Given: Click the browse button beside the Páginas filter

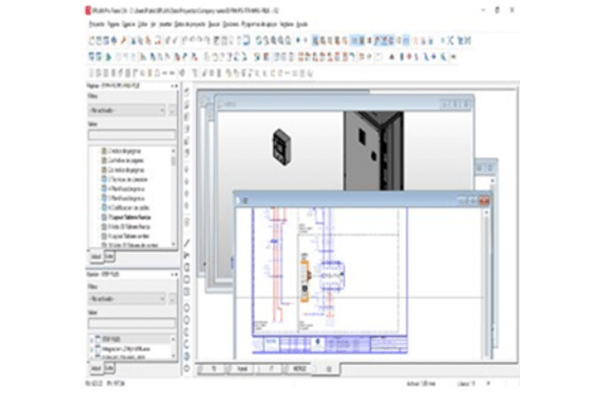Looking at the screenshot, I should 174,111.
